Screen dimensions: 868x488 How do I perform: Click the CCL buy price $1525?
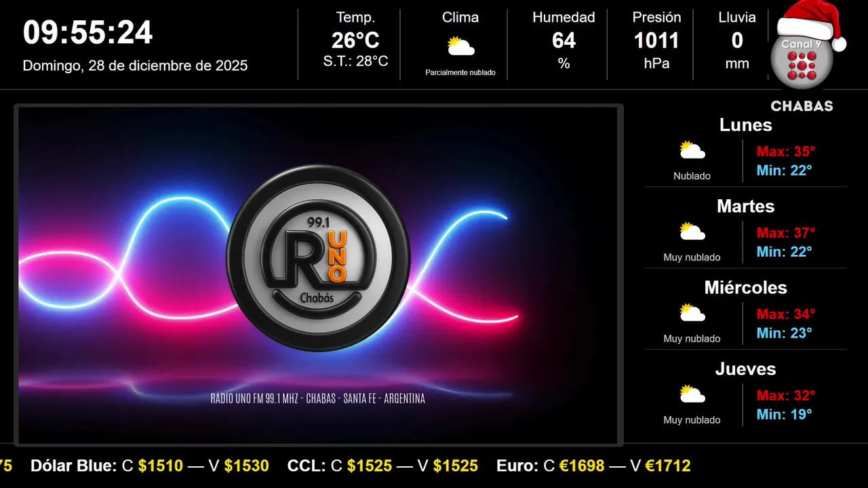tap(370, 466)
